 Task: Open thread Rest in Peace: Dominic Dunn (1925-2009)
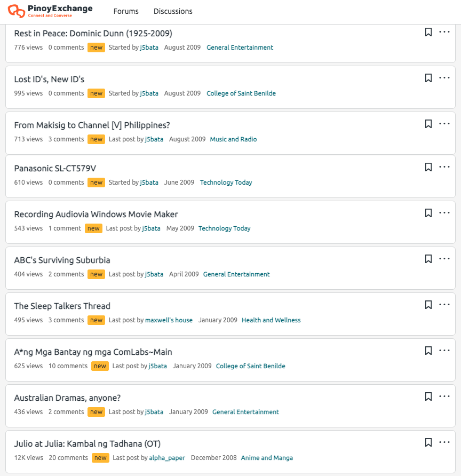(x=93, y=34)
